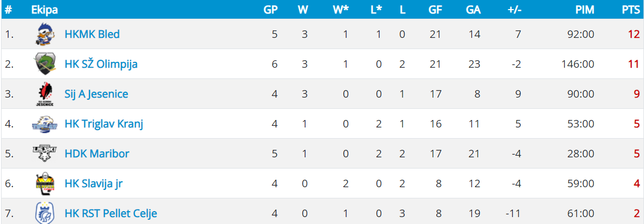Open the HK Slavija jr link

pos(94,183)
